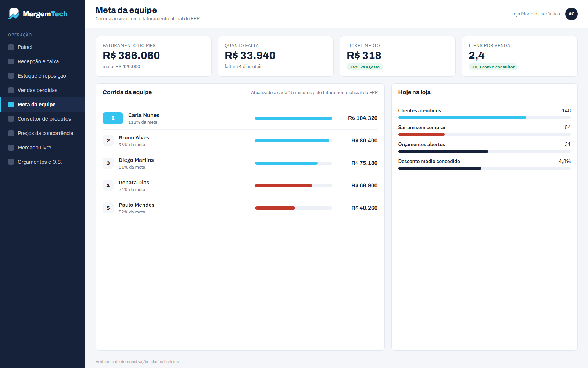Click the Meta da equipe sidebar icon

pyautogui.click(x=11, y=105)
